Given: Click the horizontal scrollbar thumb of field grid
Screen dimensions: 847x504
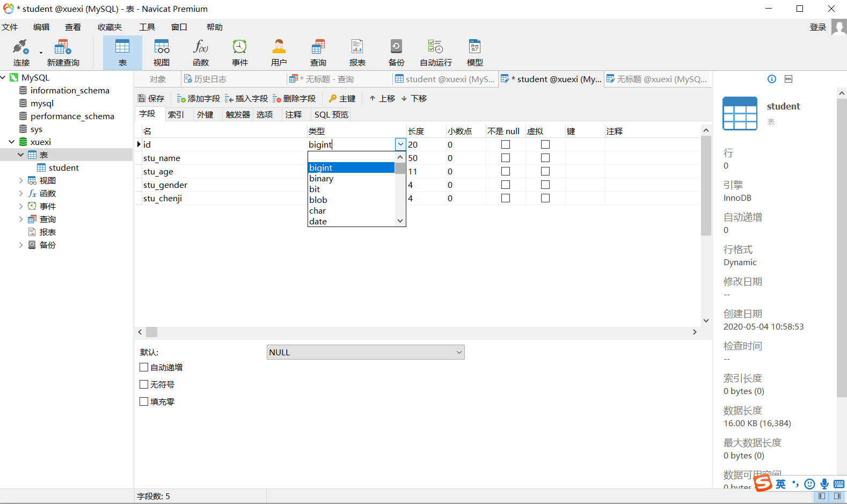Looking at the screenshot, I should pyautogui.click(x=152, y=332).
